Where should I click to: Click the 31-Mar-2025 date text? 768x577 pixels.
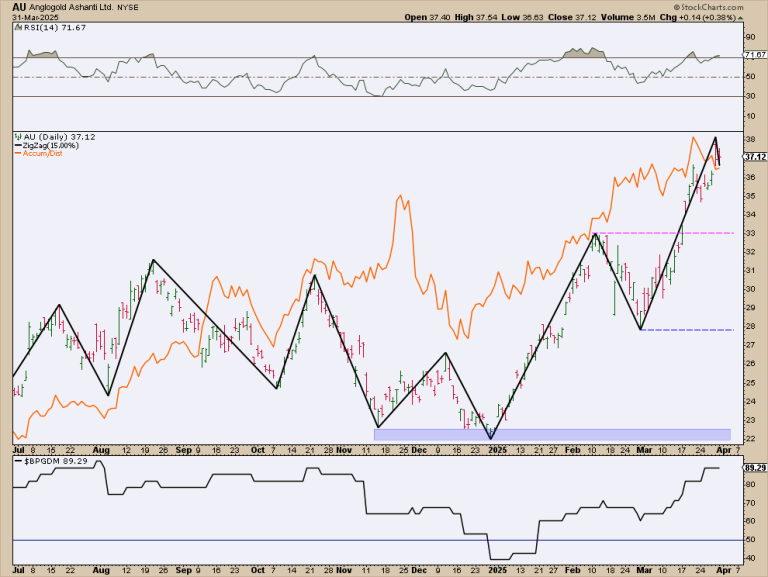(x=35, y=17)
